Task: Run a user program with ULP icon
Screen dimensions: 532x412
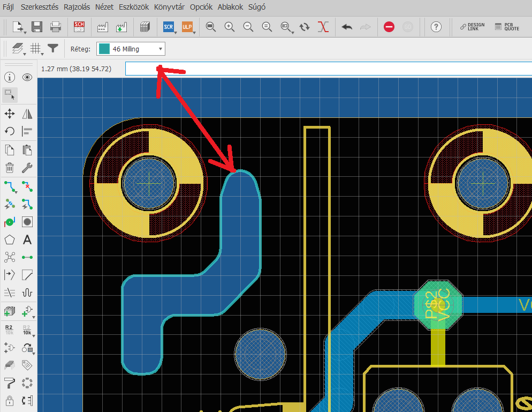Action: coord(187,27)
